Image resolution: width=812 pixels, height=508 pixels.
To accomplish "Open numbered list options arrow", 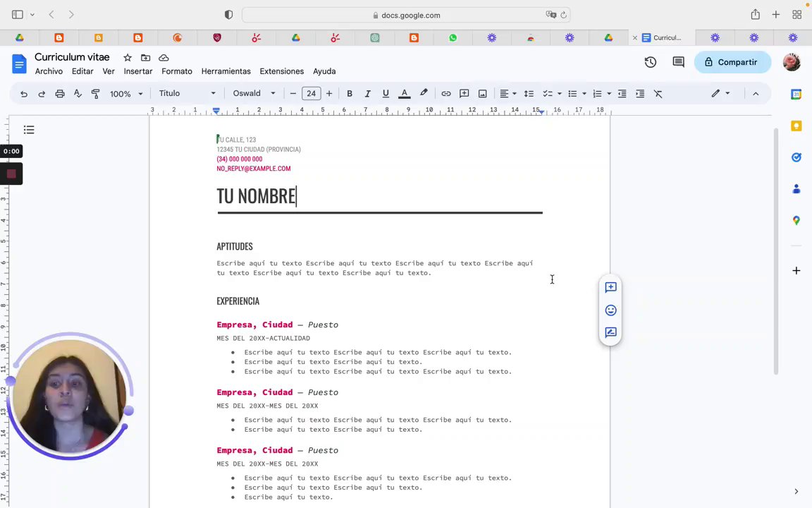I will [x=609, y=94].
